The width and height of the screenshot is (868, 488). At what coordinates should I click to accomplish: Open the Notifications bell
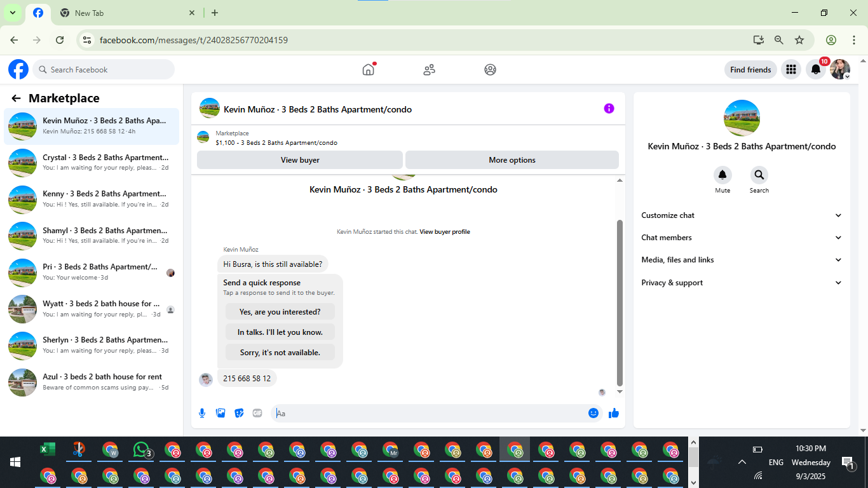pos(816,69)
